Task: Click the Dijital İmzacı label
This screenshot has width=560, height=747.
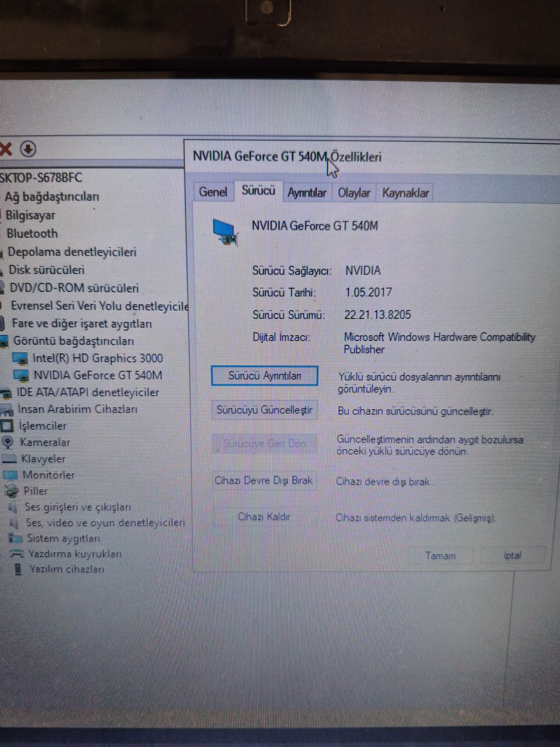Action: point(281,337)
